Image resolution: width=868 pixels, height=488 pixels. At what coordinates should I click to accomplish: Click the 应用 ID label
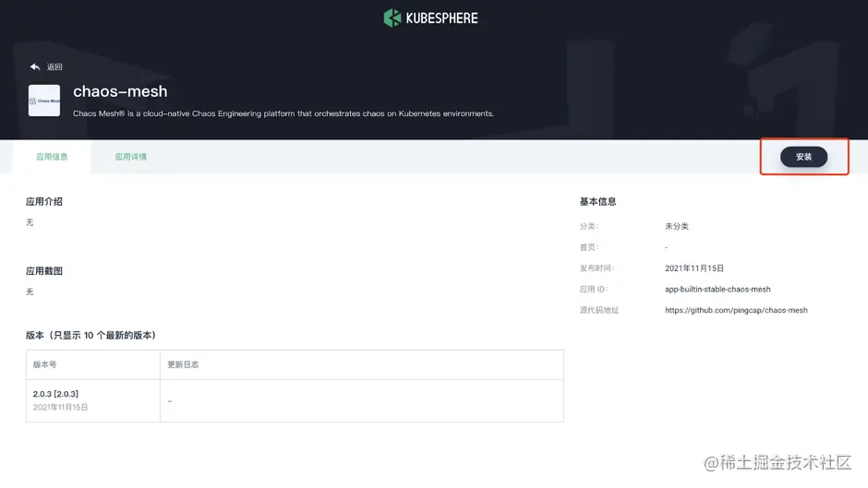pos(594,289)
